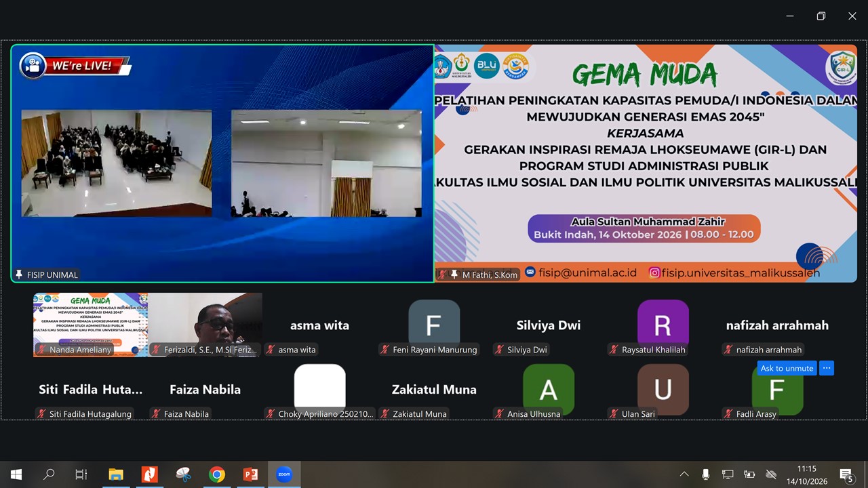Click the muted mic icon beside Nanda Ameliany
This screenshot has height=488, width=868.
[x=42, y=350]
